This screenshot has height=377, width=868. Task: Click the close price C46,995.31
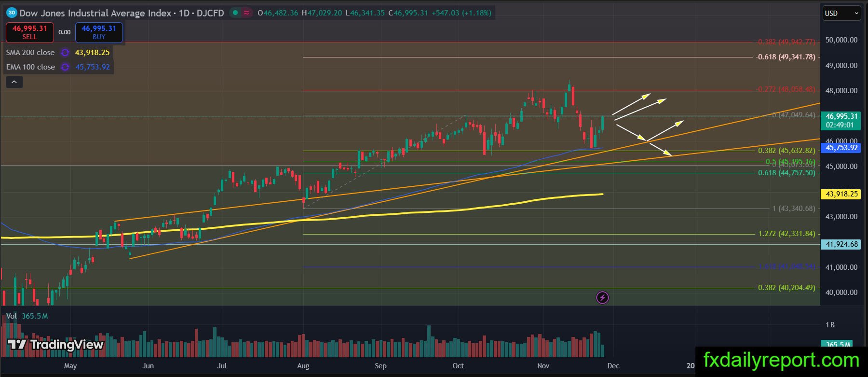(408, 13)
